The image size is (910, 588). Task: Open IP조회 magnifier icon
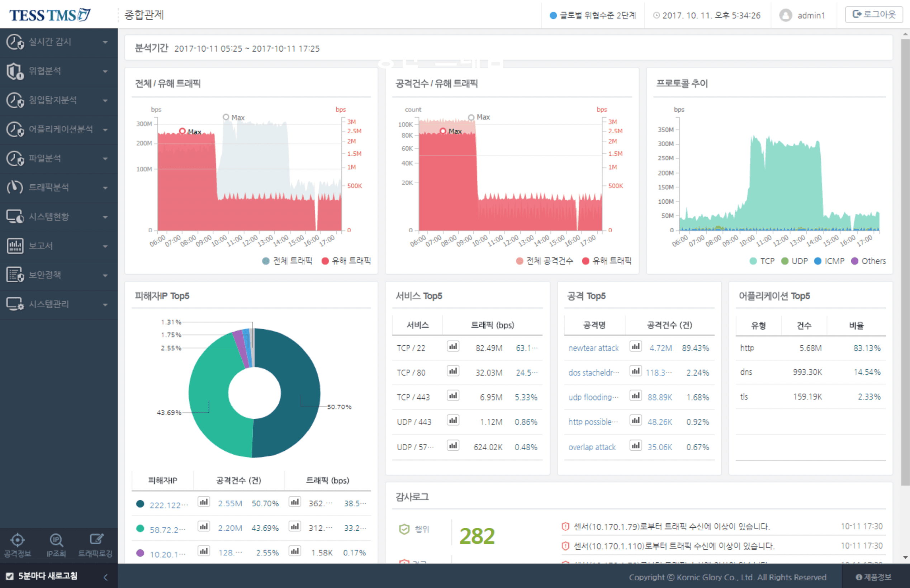(x=56, y=540)
